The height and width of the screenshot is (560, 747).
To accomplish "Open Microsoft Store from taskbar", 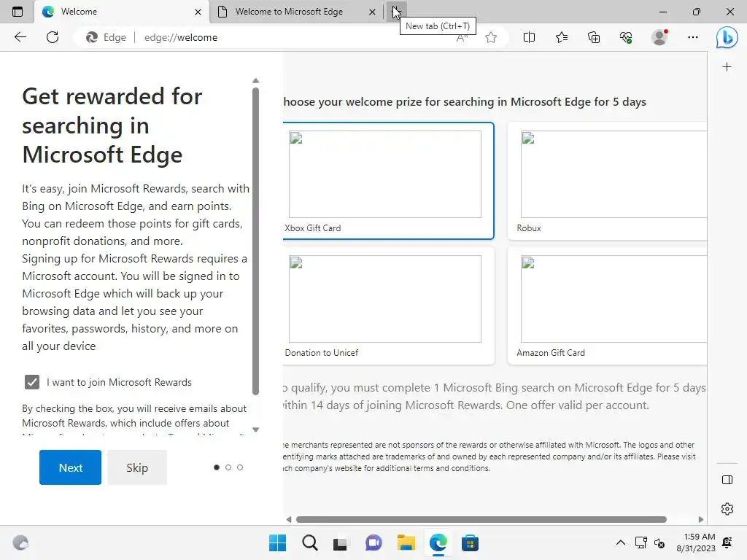I will [470, 542].
